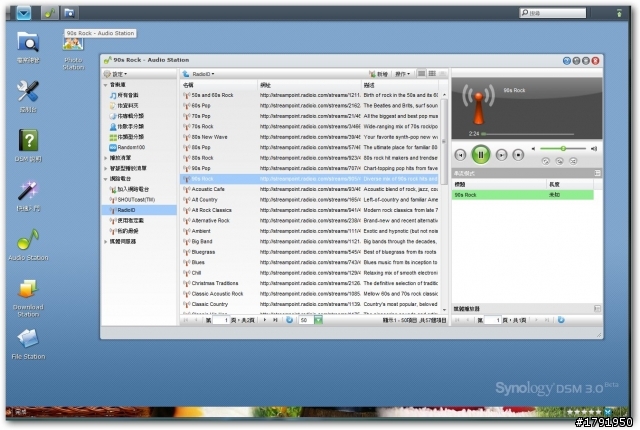Screen dimensions: 640x430
Task: Open the settings dropdown in left panel
Action: (x=116, y=74)
